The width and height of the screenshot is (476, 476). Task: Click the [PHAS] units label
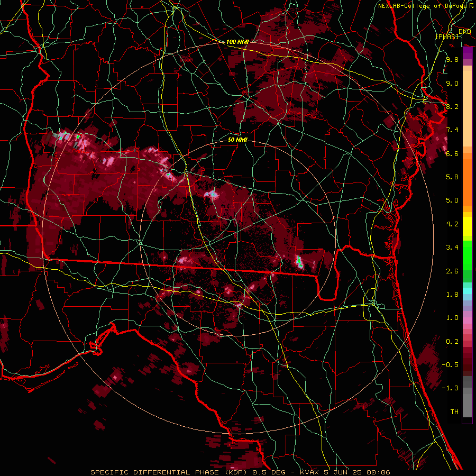coord(447,36)
